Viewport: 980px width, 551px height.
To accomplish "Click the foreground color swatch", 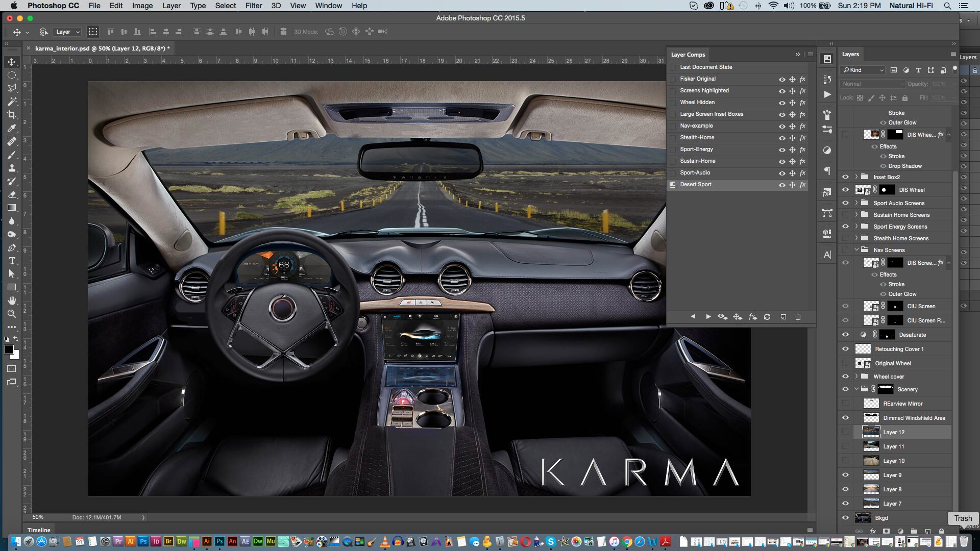I will 9,349.
